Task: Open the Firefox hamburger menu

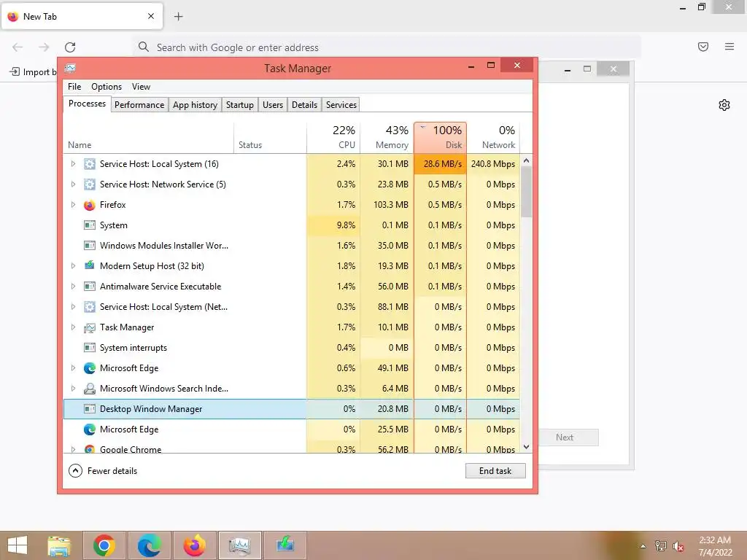Action: point(729,47)
